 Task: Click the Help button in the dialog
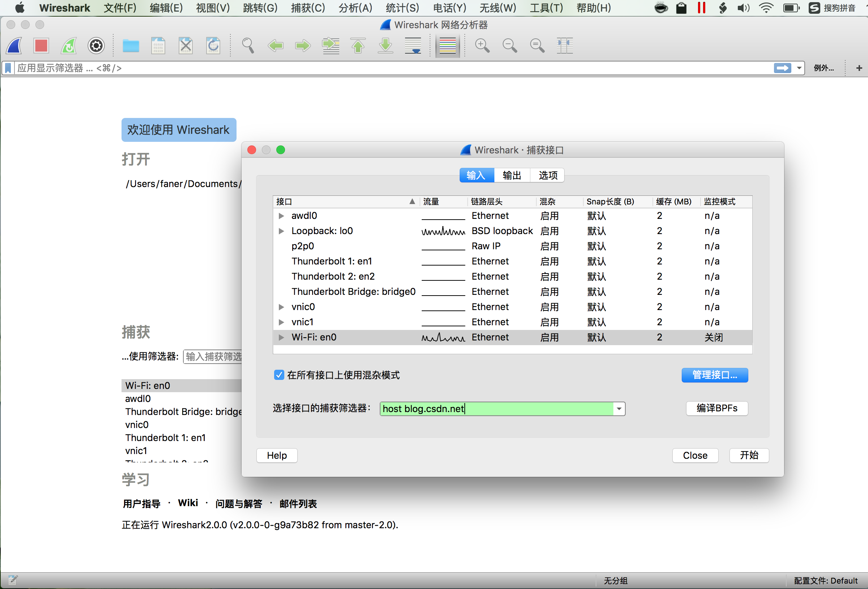pos(277,455)
